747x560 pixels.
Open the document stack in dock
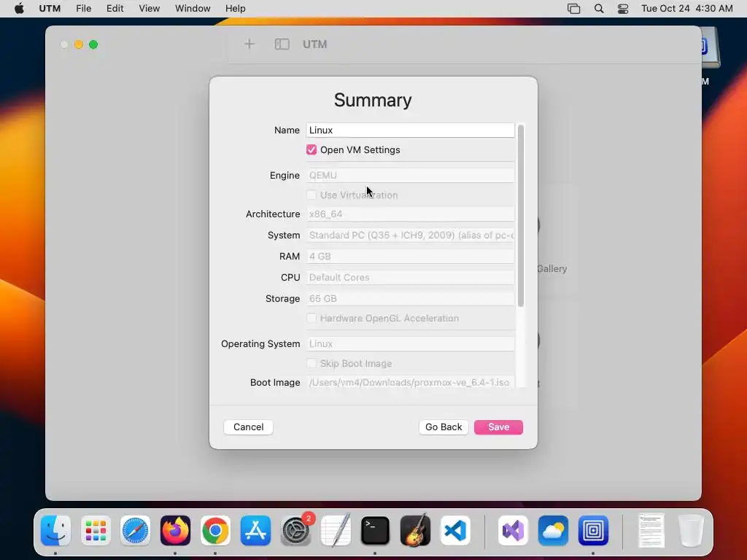[651, 531]
